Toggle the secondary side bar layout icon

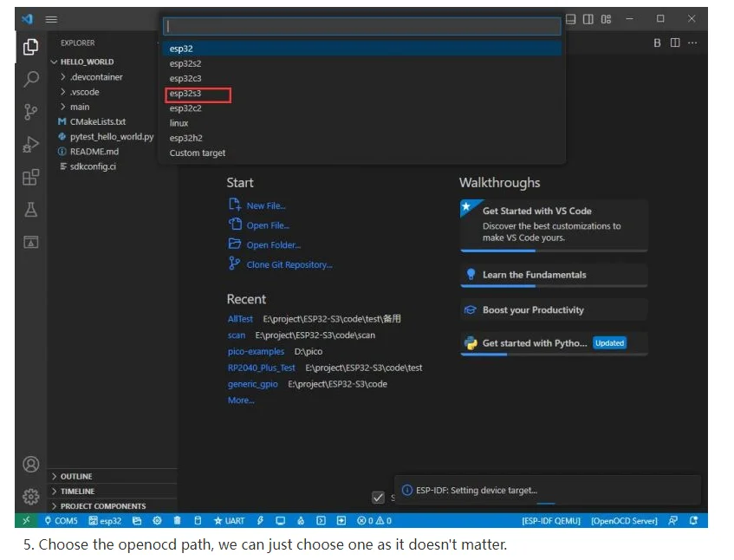click(x=588, y=19)
